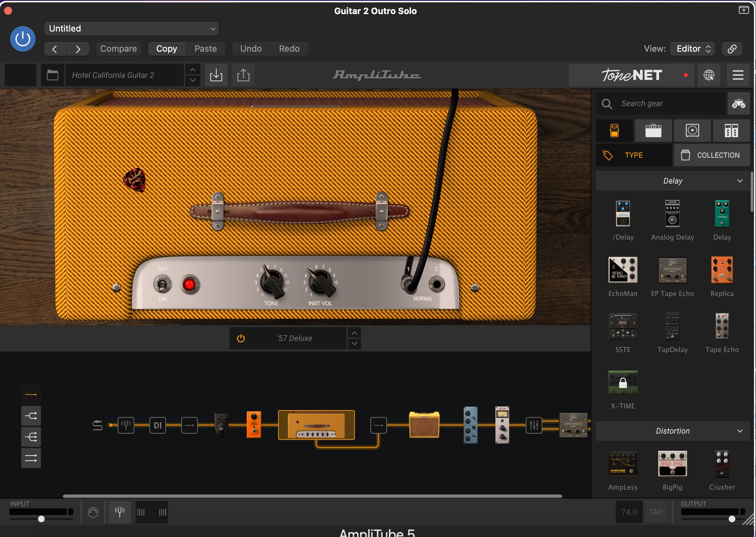Select the amplifiers gear tab
The height and width of the screenshot is (537, 756).
pyautogui.click(x=653, y=131)
